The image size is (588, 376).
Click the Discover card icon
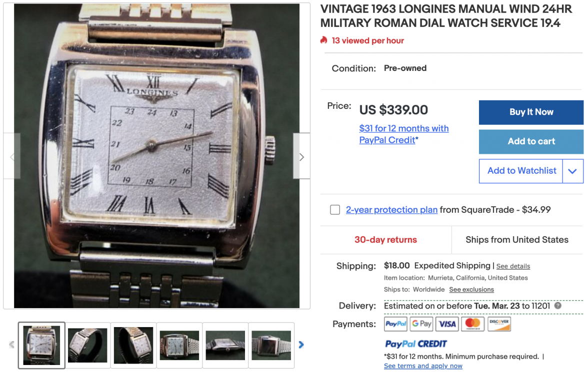(x=499, y=324)
